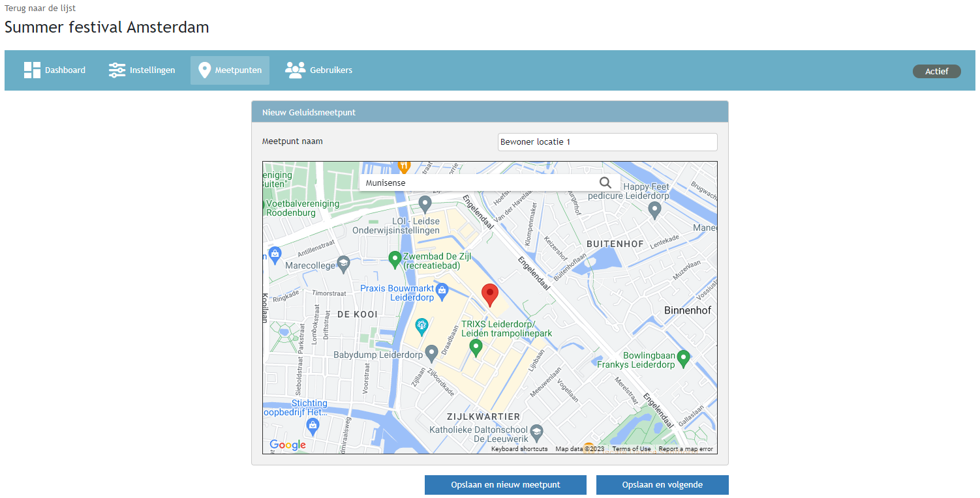This screenshot has height=498, width=980.
Task: Select the Zwembad De Zijl green map pin
Action: pos(395,259)
